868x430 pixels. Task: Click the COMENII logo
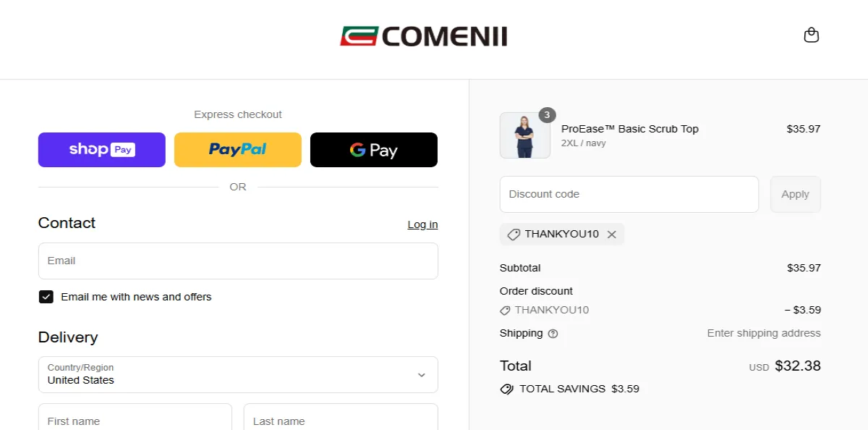[x=423, y=35]
